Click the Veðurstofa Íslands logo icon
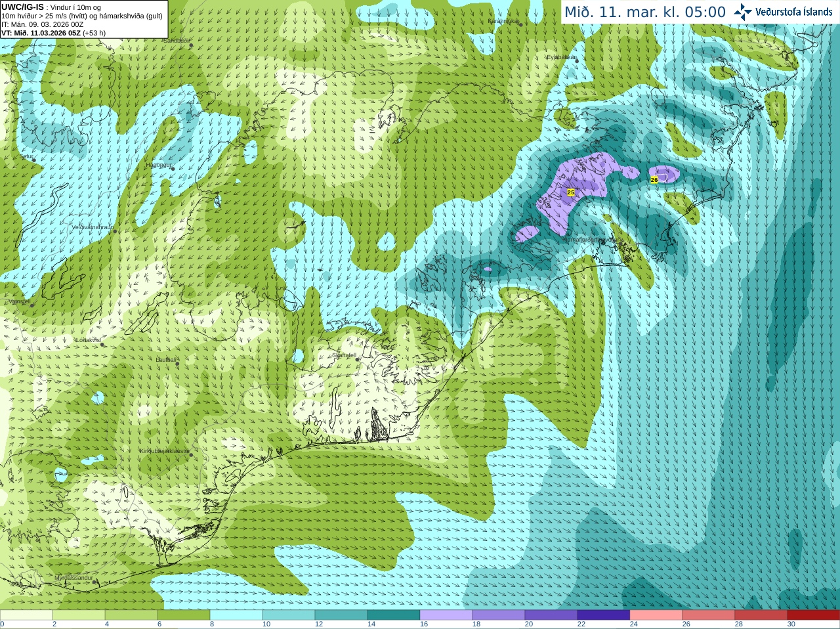 tap(743, 12)
